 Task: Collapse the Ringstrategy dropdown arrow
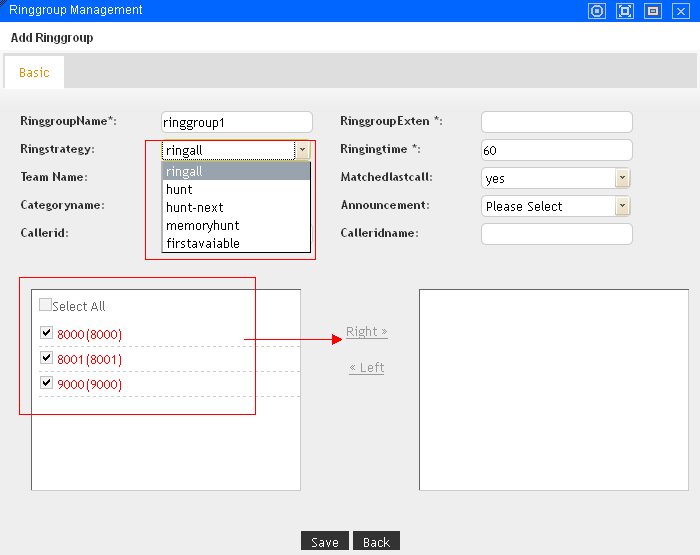coord(302,150)
